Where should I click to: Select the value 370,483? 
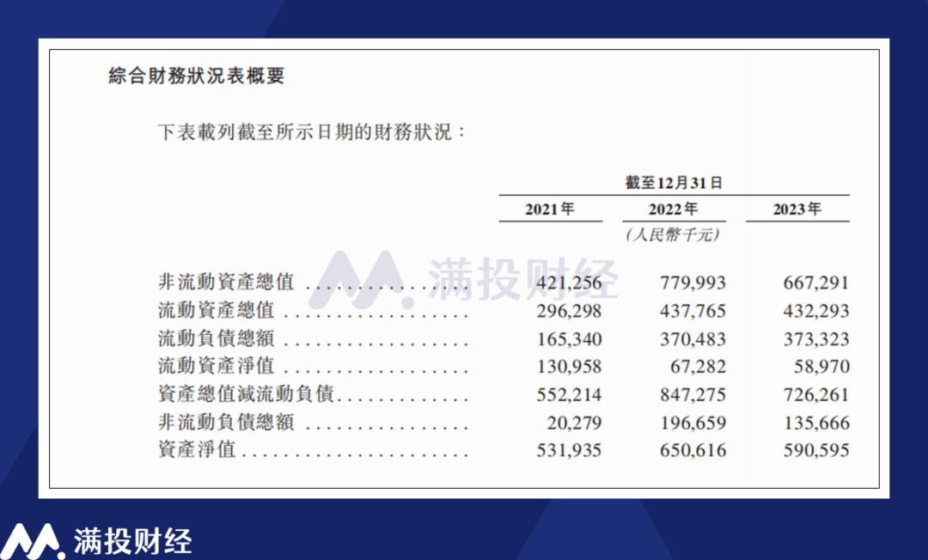coord(693,339)
